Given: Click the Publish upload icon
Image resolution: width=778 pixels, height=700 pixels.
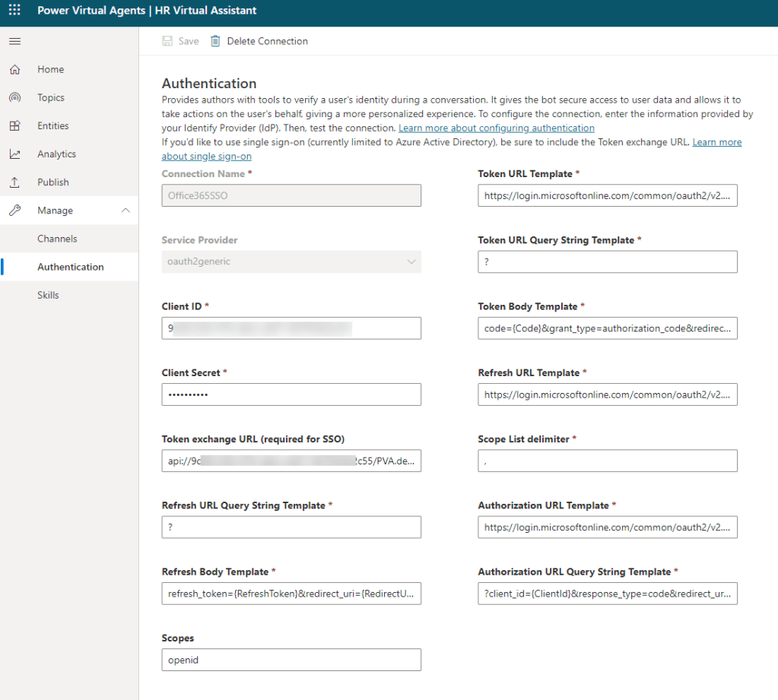Looking at the screenshot, I should (x=14, y=182).
